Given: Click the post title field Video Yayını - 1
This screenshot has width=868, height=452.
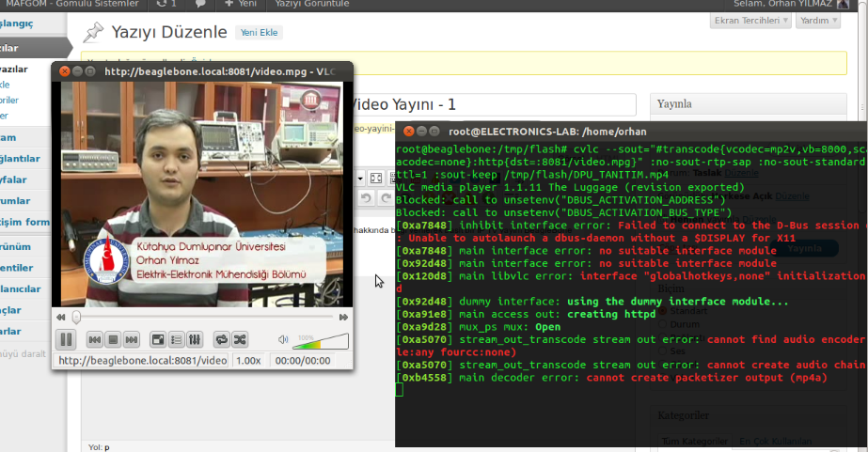Looking at the screenshot, I should (495, 104).
